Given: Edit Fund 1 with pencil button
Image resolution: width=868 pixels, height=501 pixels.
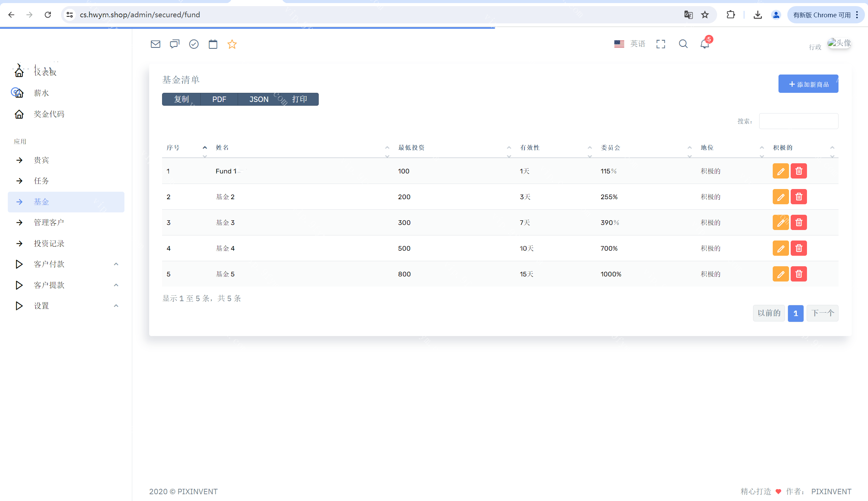Looking at the screenshot, I should point(780,171).
